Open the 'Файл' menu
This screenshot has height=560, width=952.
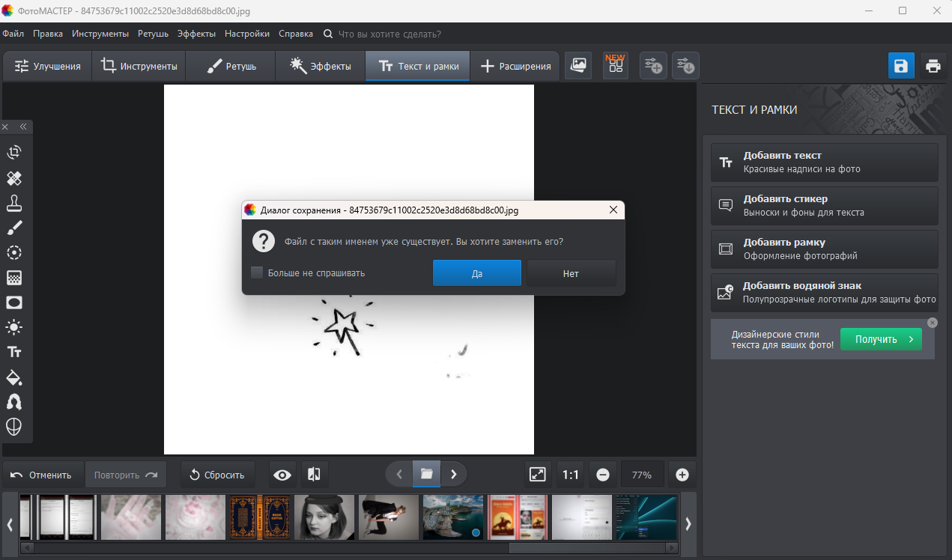pyautogui.click(x=13, y=34)
